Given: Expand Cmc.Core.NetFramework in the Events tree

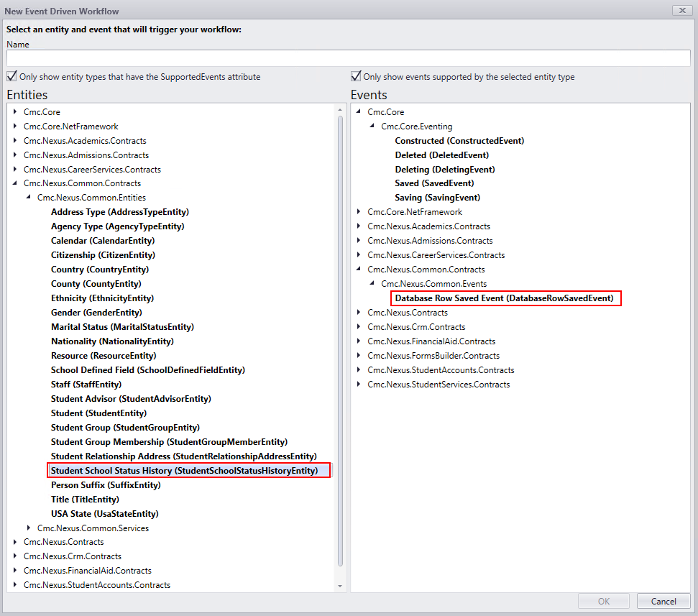Looking at the screenshot, I should coord(359,212).
